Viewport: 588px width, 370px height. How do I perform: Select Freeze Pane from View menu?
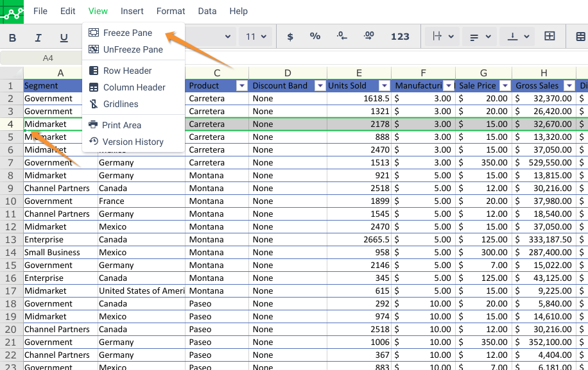pyautogui.click(x=127, y=33)
